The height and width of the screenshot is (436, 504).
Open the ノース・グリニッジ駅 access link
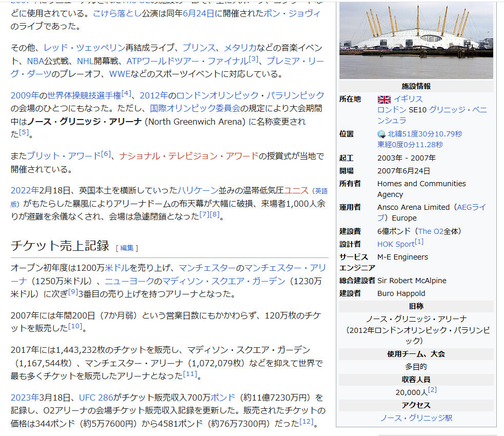click(x=416, y=418)
